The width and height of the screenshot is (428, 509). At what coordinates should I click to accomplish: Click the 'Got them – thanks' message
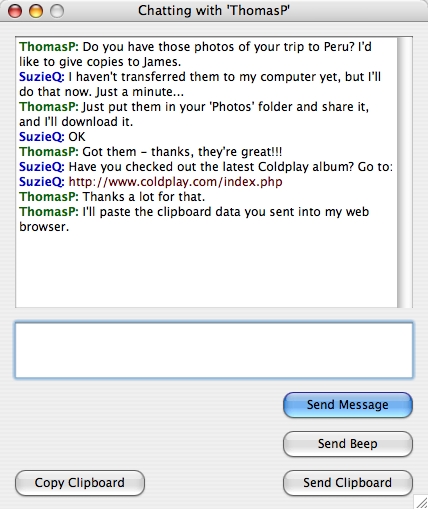150,152
